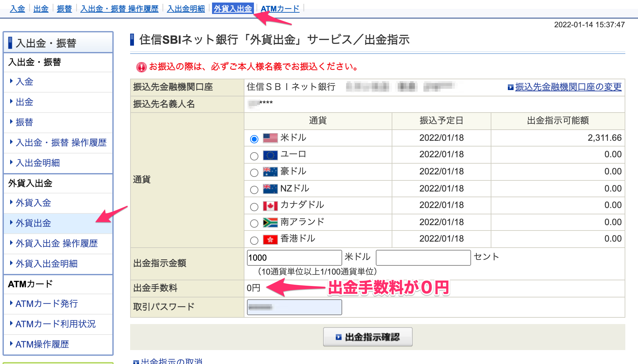Click the South African flag icon

pos(270,223)
